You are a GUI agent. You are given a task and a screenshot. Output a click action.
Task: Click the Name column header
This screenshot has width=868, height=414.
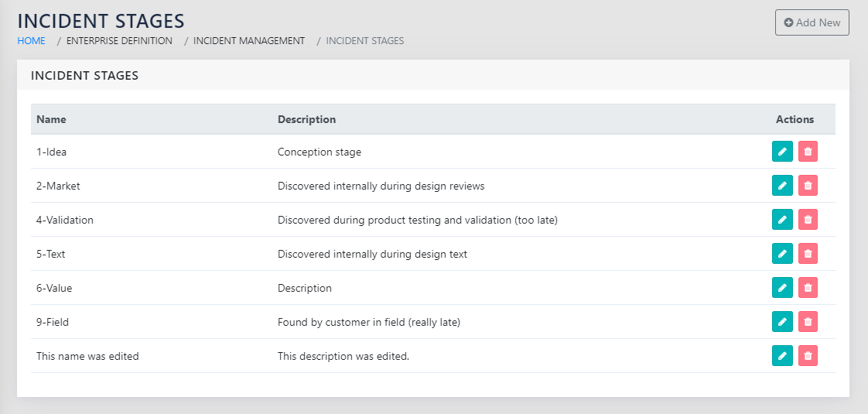tap(51, 120)
